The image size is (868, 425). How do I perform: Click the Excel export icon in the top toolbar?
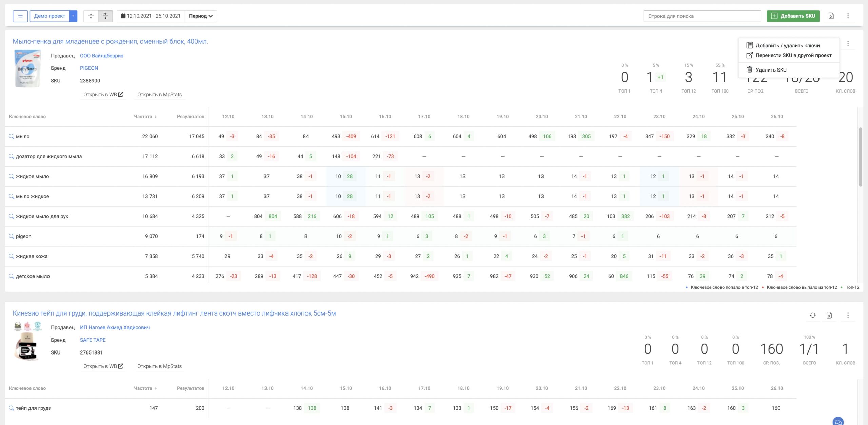tap(831, 16)
